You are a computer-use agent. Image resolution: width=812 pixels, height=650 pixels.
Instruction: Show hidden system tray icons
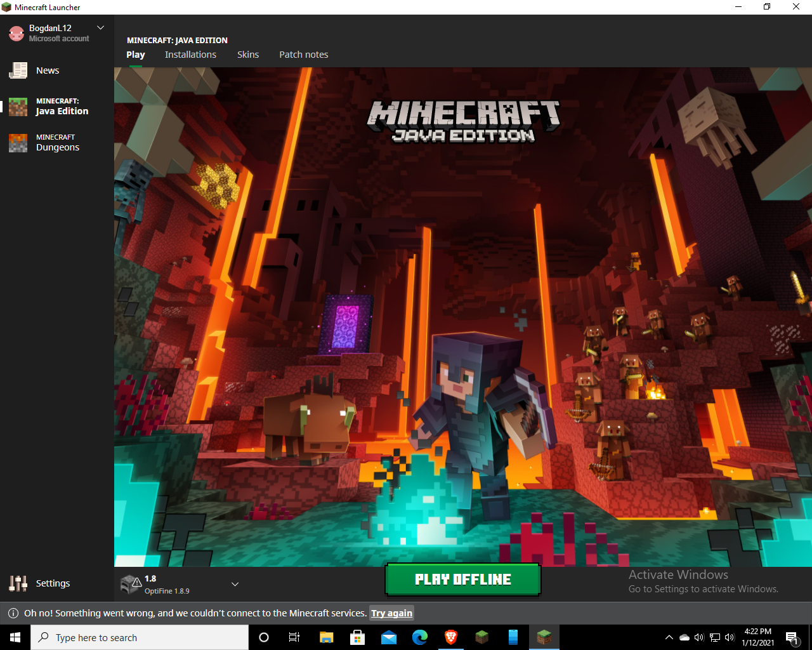pos(669,637)
